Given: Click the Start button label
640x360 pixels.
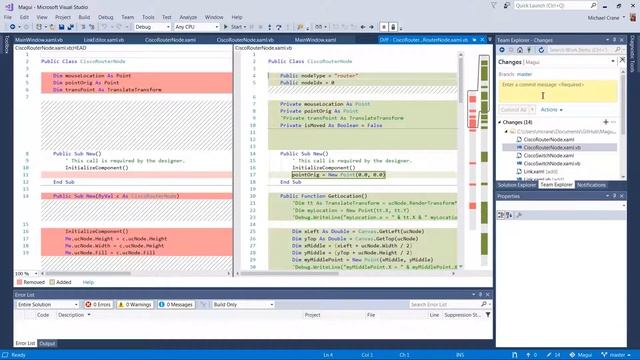Looking at the screenshot, I should pos(236,27).
